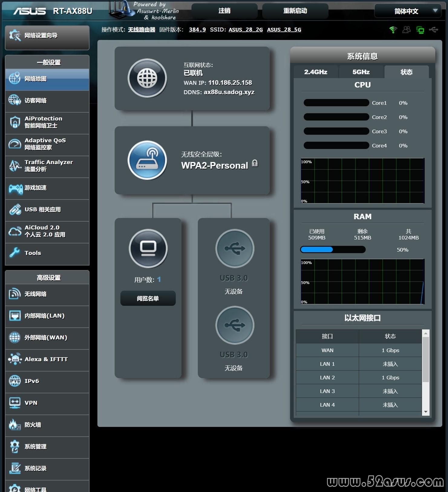
Task: Click the WiFi signal status icon
Action: coord(393,30)
